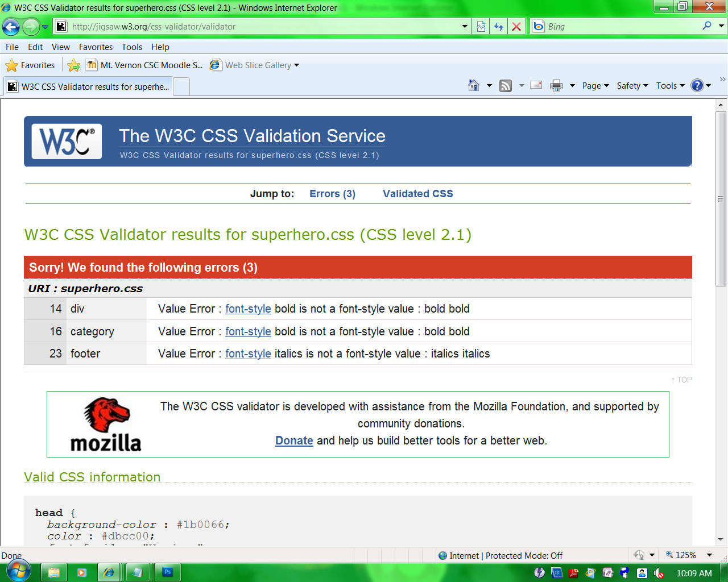Click the Print icon in command bar
Image resolution: width=728 pixels, height=582 pixels.
tap(556, 86)
